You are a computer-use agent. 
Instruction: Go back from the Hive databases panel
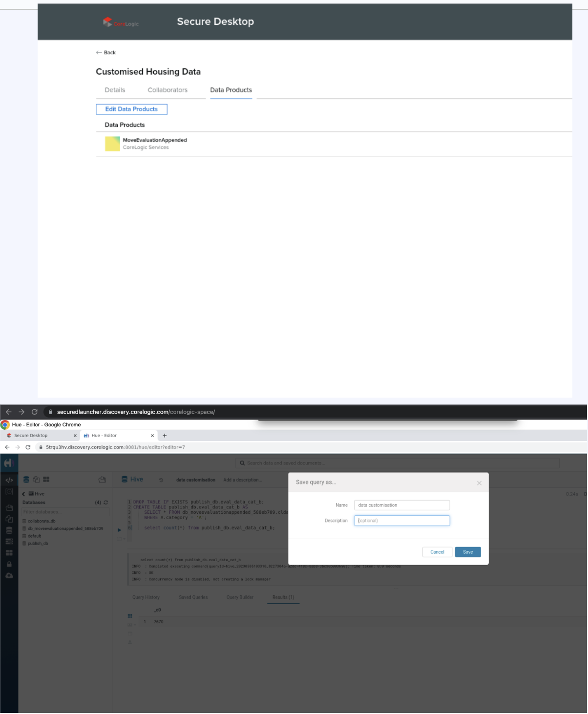click(23, 494)
